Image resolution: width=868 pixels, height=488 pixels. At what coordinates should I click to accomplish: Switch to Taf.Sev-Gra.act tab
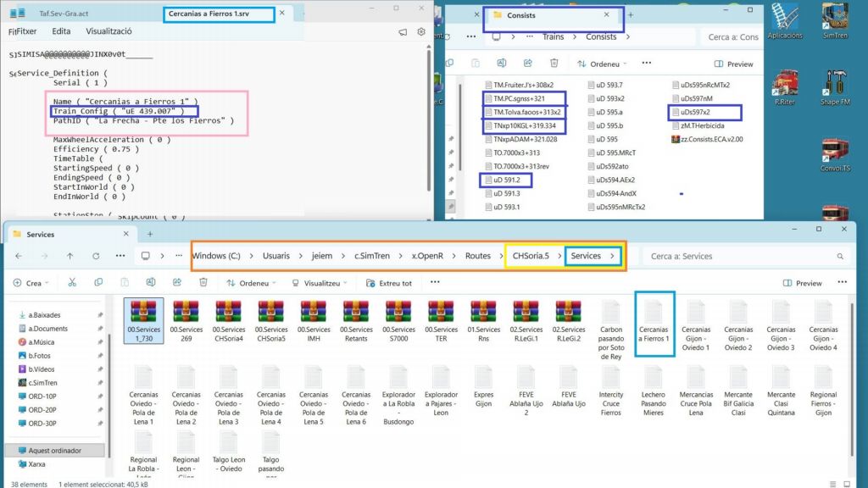(64, 14)
